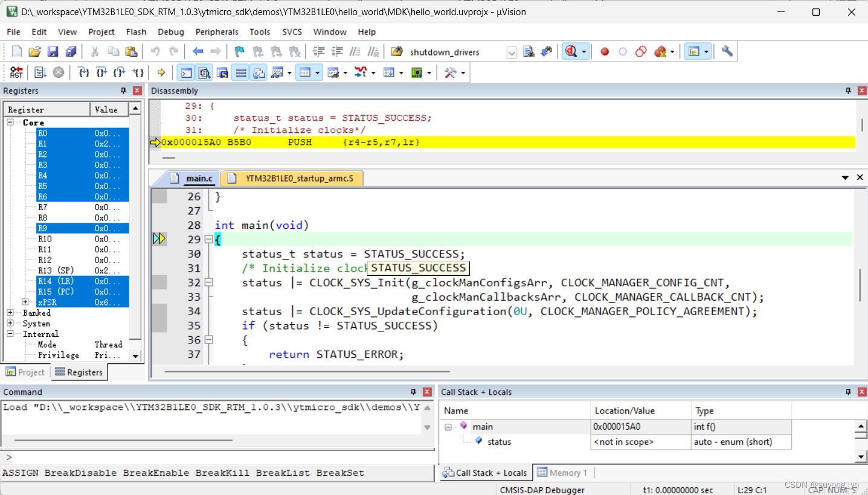Switch to YTM32B1LE0_startup_armc.S tab
868x495 pixels.
tap(292, 178)
